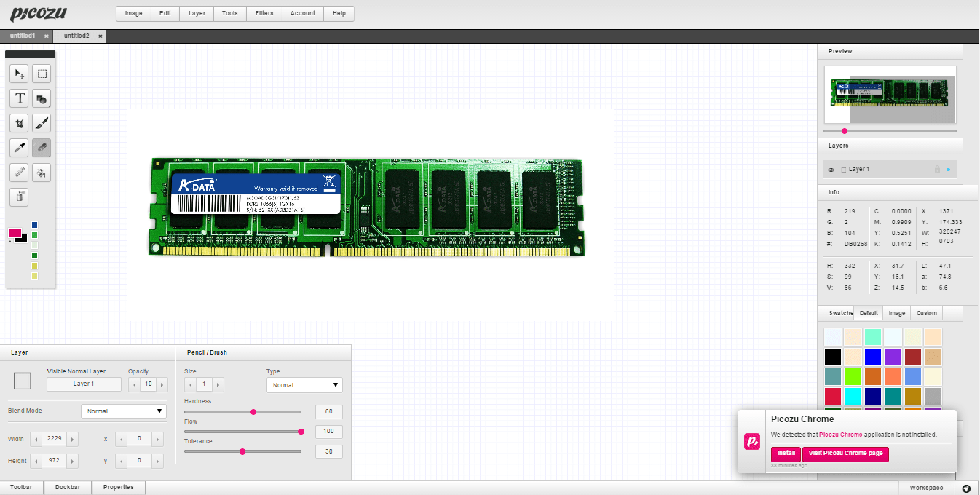The image size is (980, 495).
Task: Switch to the untitled2 tab
Action: [76, 36]
